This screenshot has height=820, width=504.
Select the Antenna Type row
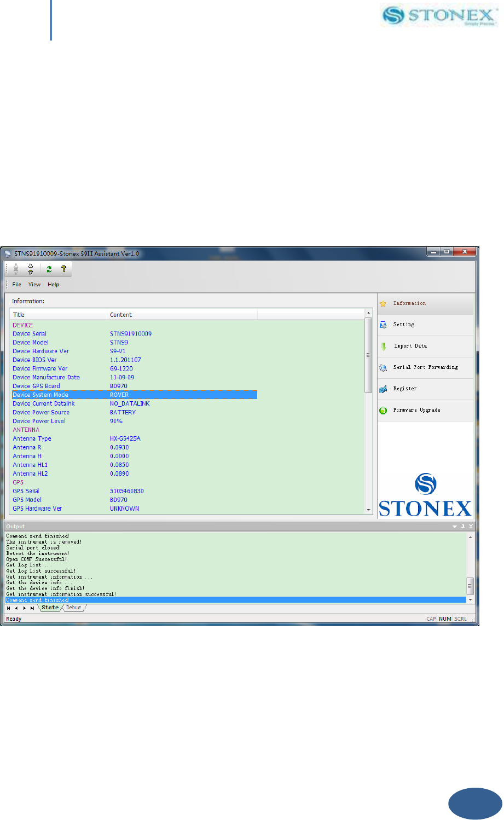click(134, 439)
